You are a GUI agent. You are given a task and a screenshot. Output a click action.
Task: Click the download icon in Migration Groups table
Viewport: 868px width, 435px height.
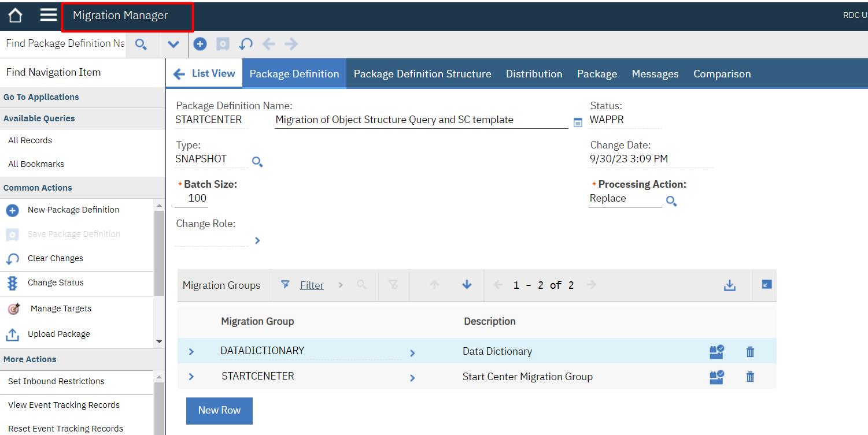click(x=729, y=285)
